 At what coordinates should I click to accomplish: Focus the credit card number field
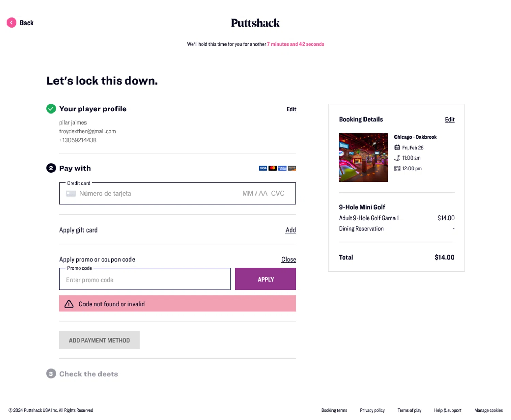pyautogui.click(x=153, y=193)
